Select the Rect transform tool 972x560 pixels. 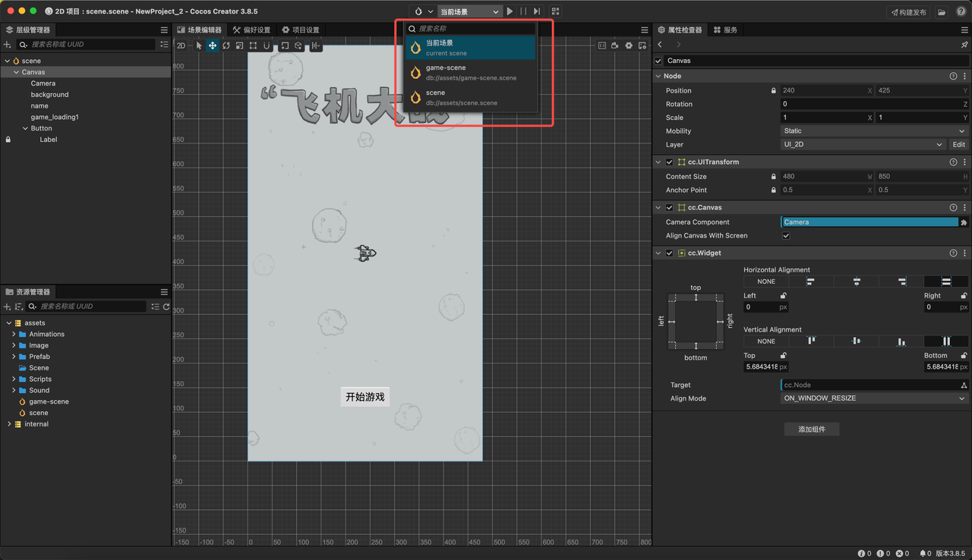(254, 46)
